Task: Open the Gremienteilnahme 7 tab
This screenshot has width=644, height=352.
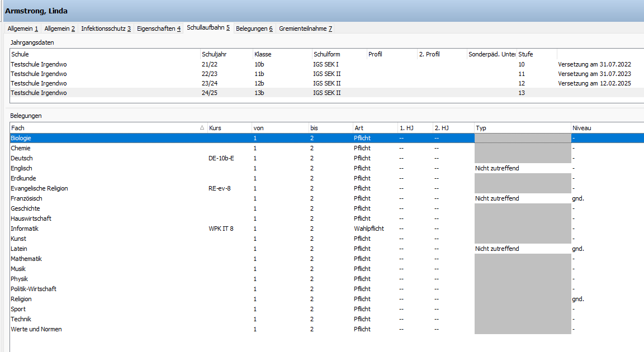Action: click(305, 28)
